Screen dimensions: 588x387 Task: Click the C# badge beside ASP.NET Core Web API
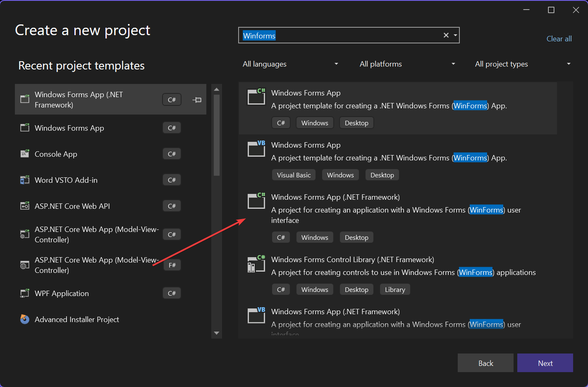(x=172, y=206)
